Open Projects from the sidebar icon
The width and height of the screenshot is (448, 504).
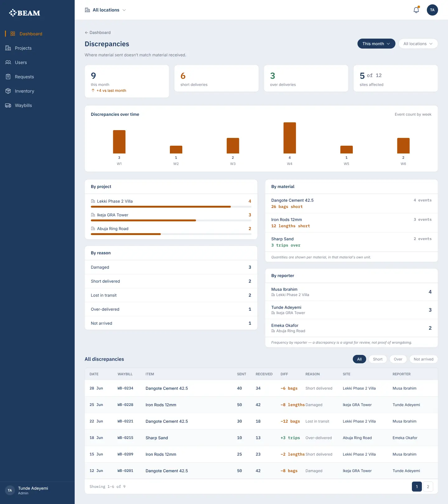pos(8,48)
